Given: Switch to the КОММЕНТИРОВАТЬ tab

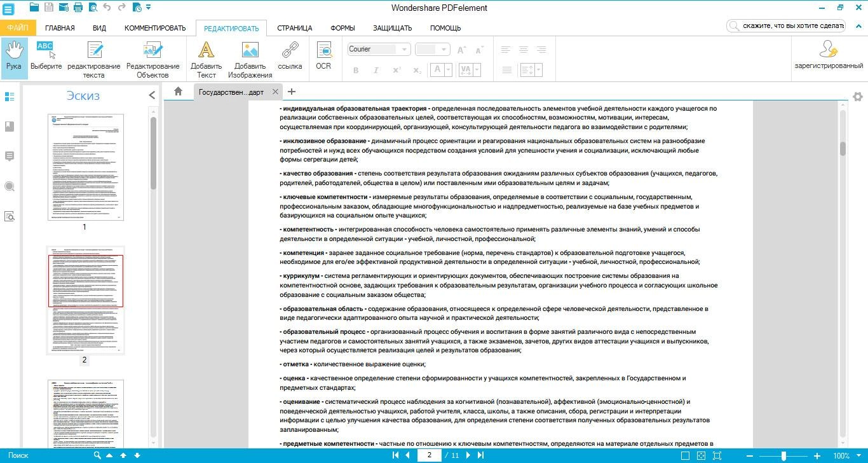Looking at the screenshot, I should click(155, 28).
